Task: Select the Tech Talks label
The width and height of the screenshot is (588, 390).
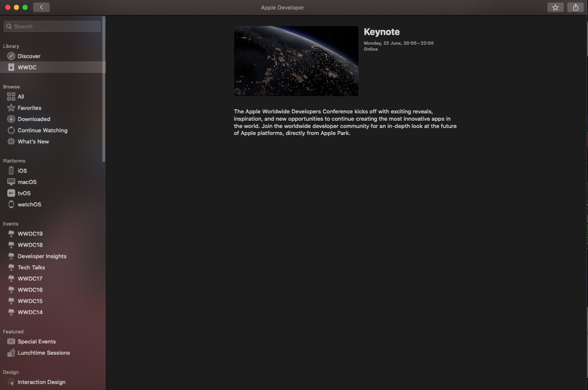Action: [31, 267]
